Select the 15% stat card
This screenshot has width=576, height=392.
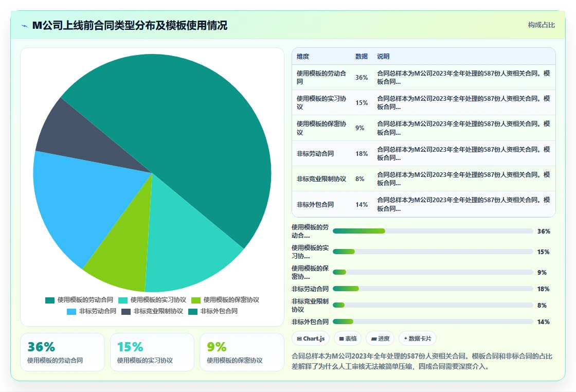click(x=152, y=352)
